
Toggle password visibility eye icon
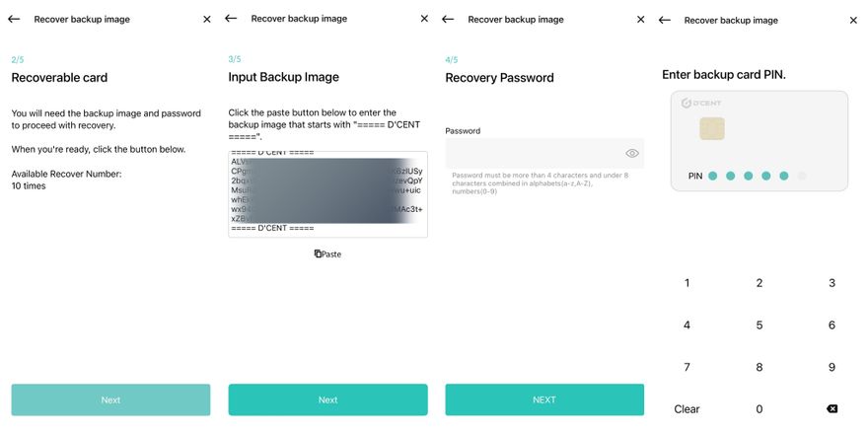632,153
